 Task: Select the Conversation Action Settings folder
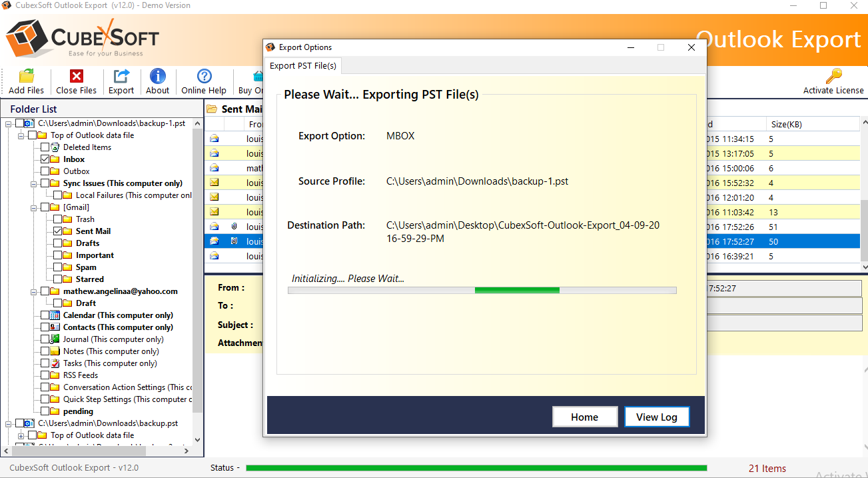[x=127, y=387]
